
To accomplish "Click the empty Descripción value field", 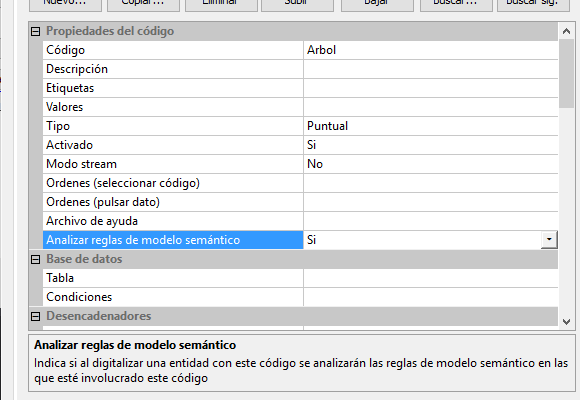I will click(x=431, y=69).
